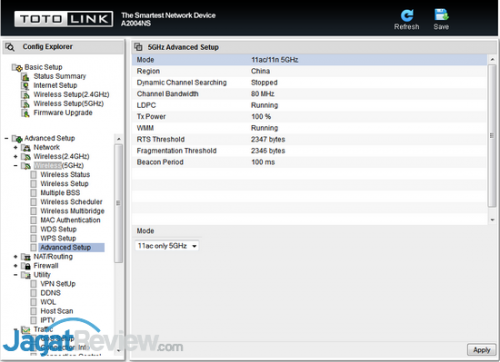The image size is (500, 362).
Task: Click the 5GHz Advanced Setup panel icon
Action: pyautogui.click(x=138, y=47)
